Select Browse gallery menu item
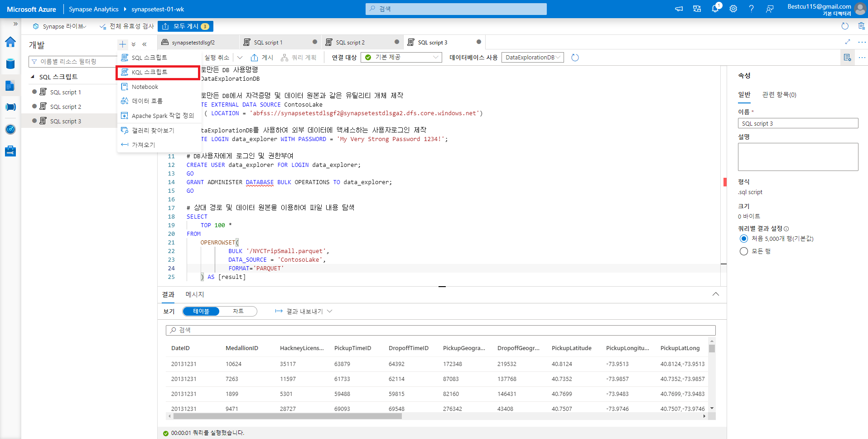Image resolution: width=868 pixels, height=439 pixels. pos(159,130)
